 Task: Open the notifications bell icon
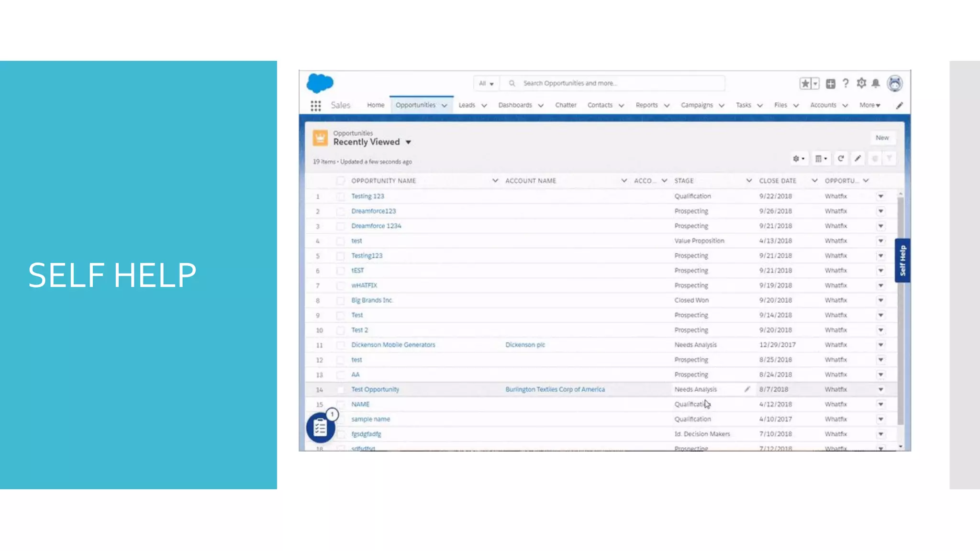click(x=876, y=84)
